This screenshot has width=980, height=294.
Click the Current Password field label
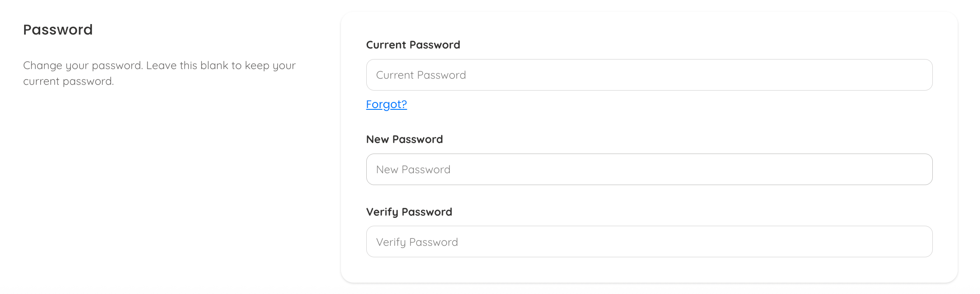coord(413,45)
